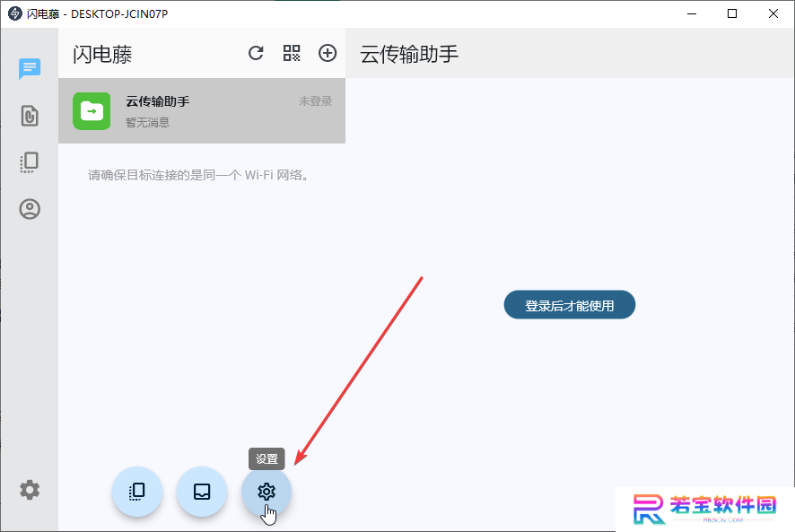Screen dimensions: 795x532
Task: Click the 登录后才能使用 login button
Action: tap(570, 305)
